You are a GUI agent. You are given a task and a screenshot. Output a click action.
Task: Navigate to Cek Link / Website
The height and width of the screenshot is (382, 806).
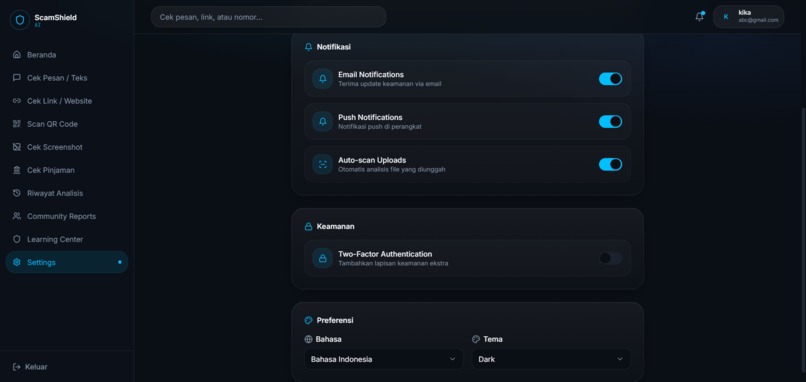tap(67, 101)
